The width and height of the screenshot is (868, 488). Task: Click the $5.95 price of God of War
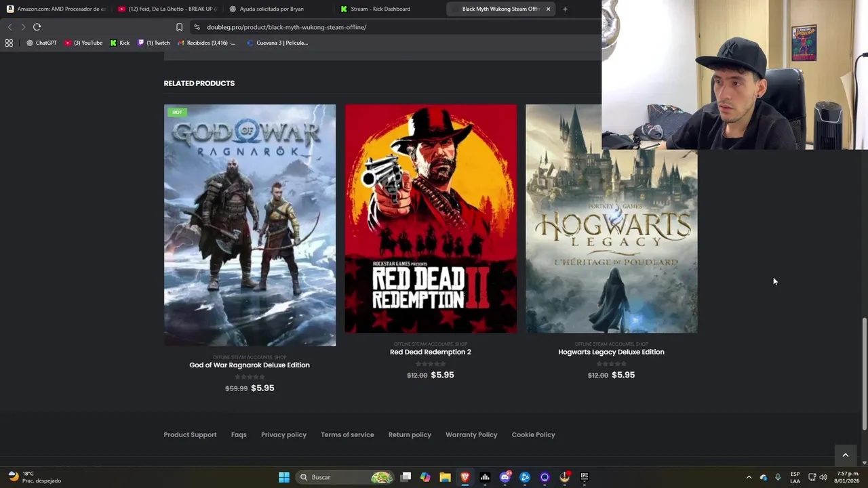coord(262,388)
